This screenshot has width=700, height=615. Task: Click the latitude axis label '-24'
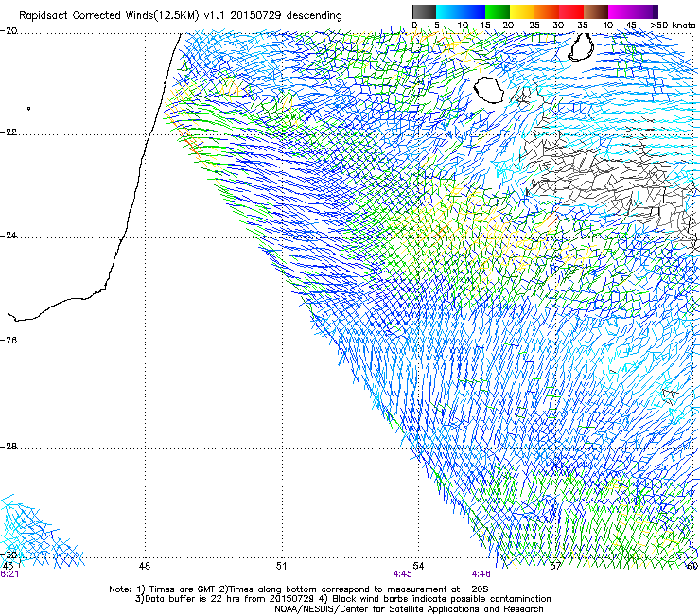[x=9, y=236]
